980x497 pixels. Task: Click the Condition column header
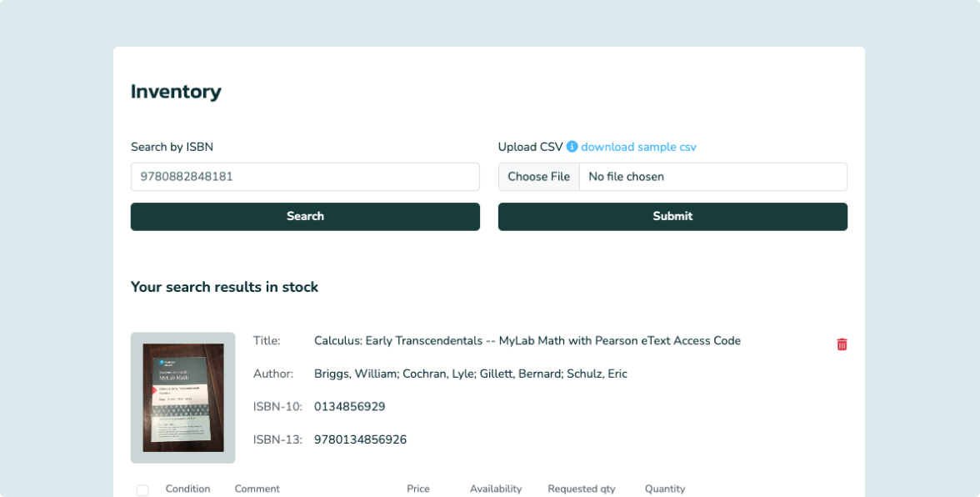coord(187,489)
